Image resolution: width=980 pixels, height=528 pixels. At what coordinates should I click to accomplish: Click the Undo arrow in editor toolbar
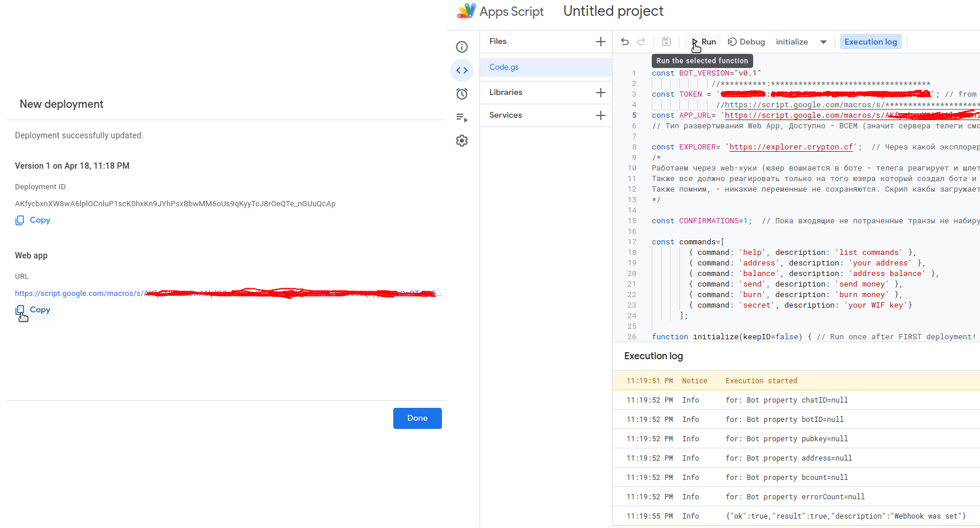[625, 42]
